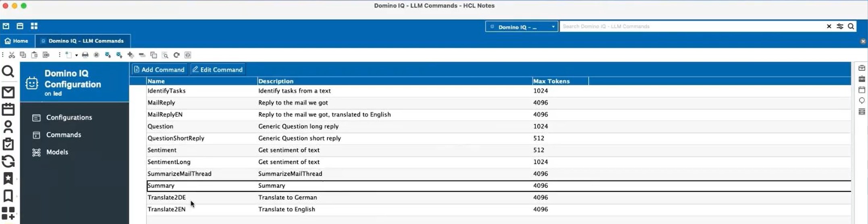The width and height of the screenshot is (868, 224).
Task: Click the Copy toolbar icon
Action: point(23,55)
